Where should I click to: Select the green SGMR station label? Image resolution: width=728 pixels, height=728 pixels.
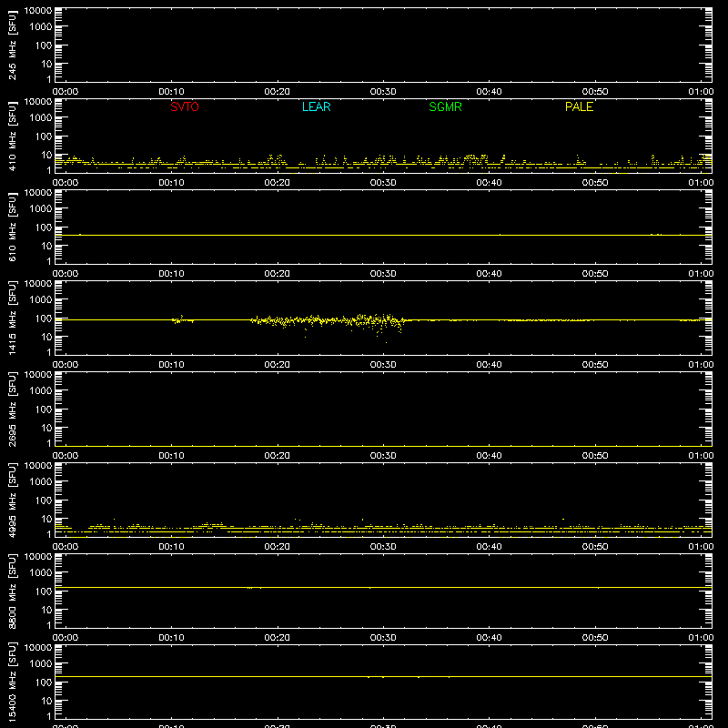click(x=445, y=106)
